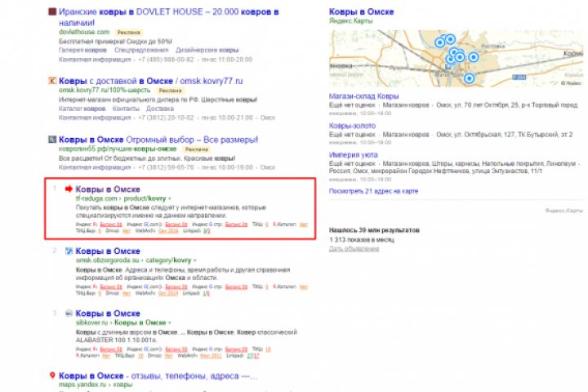588x392 pixels.
Task: Open the obzorgoroda 'Ковры в Омске' result title
Action: coord(108,251)
